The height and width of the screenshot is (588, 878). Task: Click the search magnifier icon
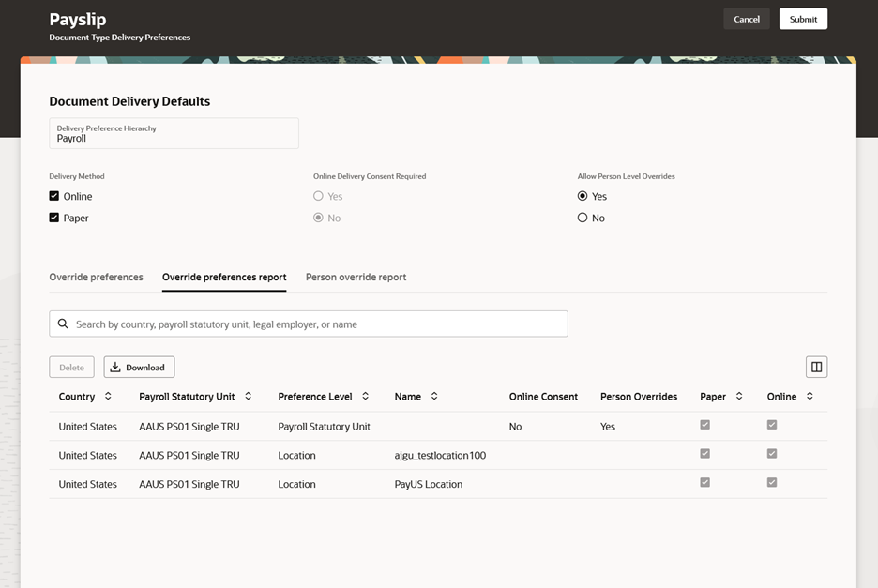[x=63, y=324]
